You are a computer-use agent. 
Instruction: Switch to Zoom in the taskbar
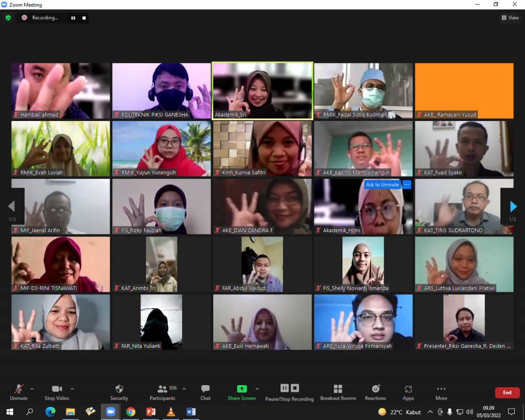pos(111,412)
